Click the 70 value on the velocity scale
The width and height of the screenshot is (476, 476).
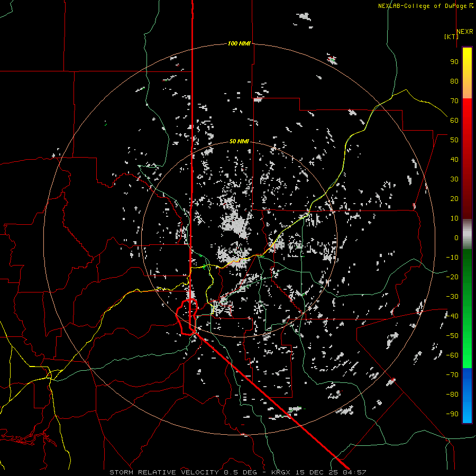(454, 101)
